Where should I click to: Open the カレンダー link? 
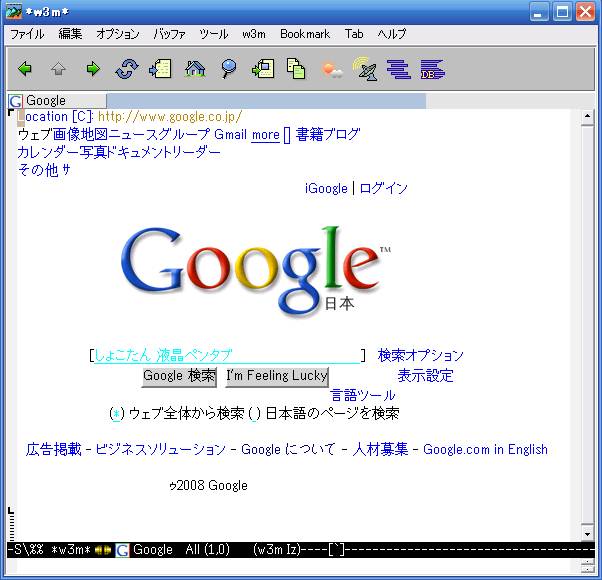click(x=48, y=152)
